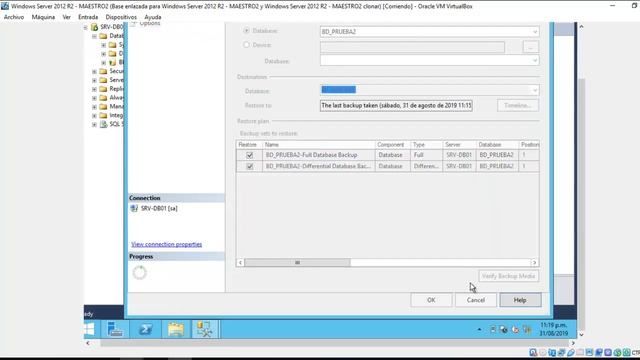Select the BD database cylinder icon in the tree

click(x=112, y=62)
